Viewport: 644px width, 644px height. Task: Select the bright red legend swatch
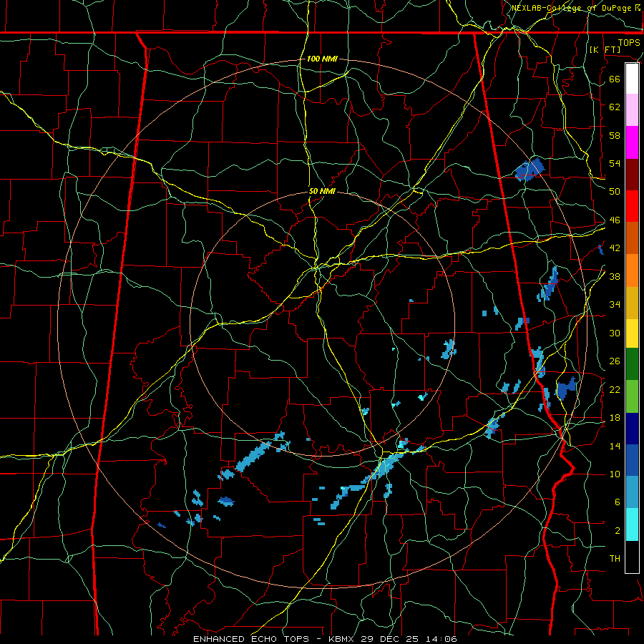pos(632,206)
